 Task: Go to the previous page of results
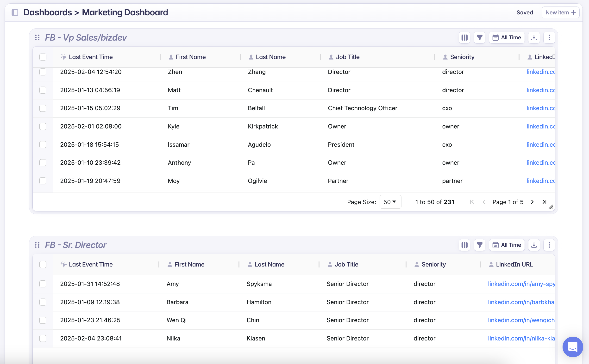(x=484, y=202)
